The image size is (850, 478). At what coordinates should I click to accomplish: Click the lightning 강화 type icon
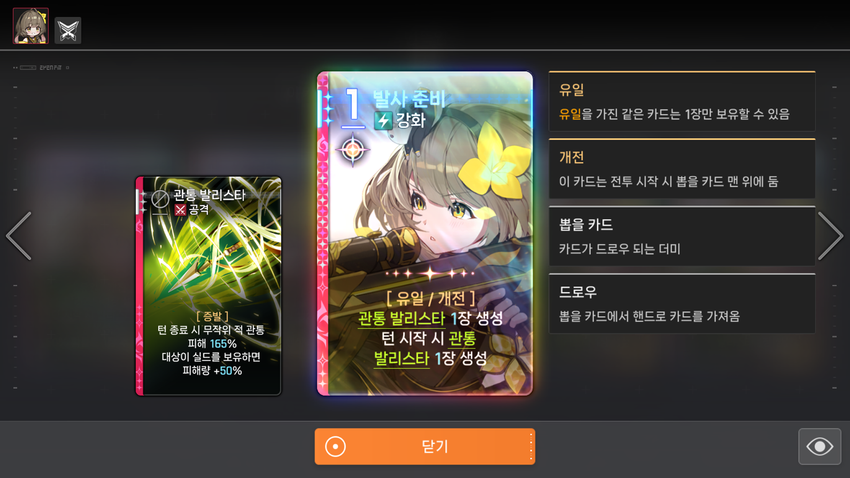[383, 120]
